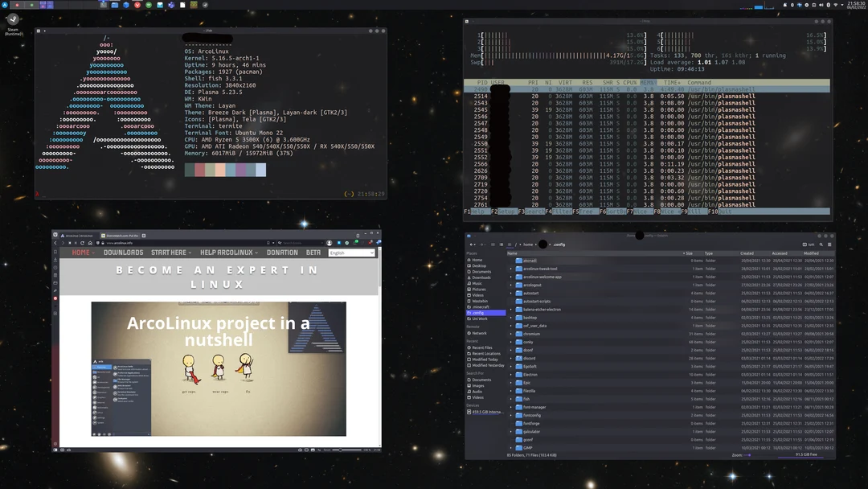This screenshot has width=868, height=489.
Task: Open the Firefox home page icon
Action: (89, 243)
